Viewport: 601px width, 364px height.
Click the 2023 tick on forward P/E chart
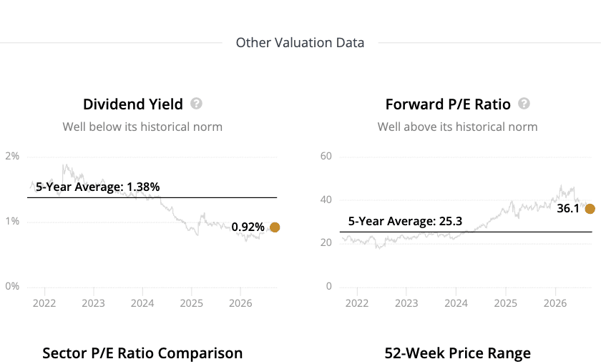pos(406,303)
